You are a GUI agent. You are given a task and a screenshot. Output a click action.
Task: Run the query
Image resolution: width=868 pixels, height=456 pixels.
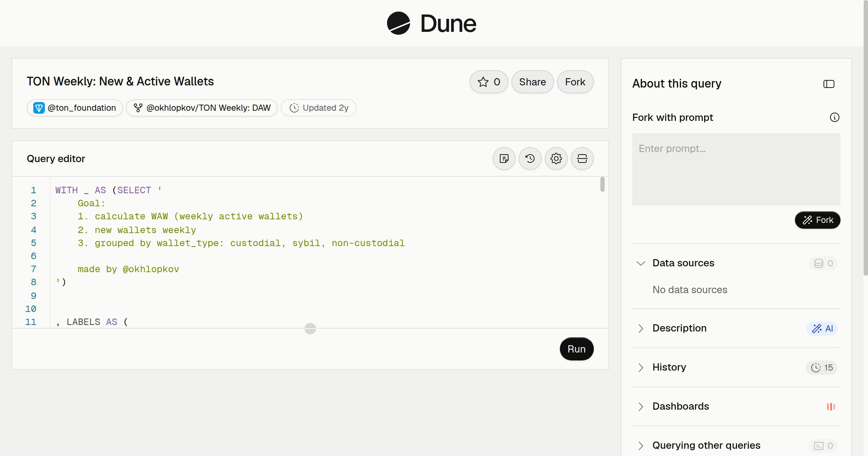coord(576,349)
